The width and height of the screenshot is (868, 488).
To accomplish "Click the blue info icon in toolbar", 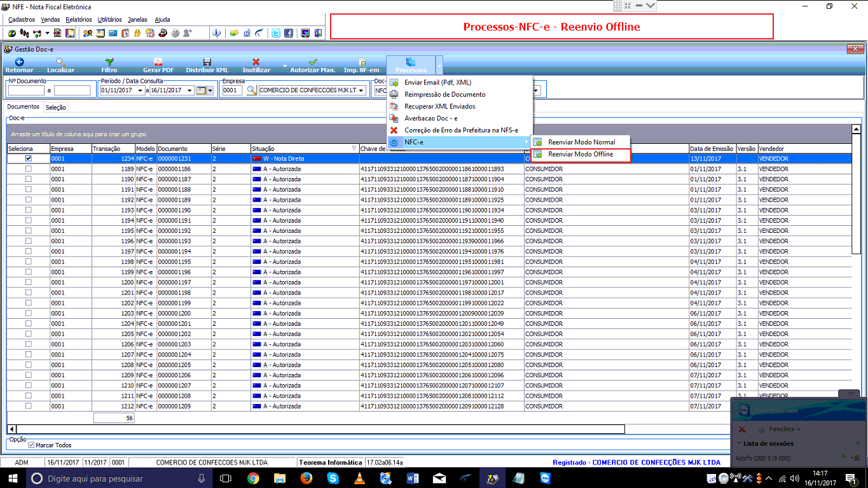I will pos(216,33).
